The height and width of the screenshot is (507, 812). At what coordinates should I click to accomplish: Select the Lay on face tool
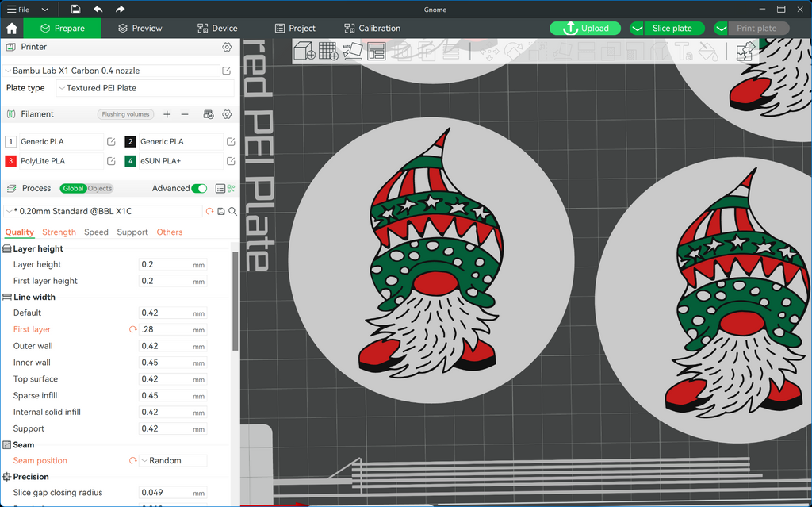point(562,52)
